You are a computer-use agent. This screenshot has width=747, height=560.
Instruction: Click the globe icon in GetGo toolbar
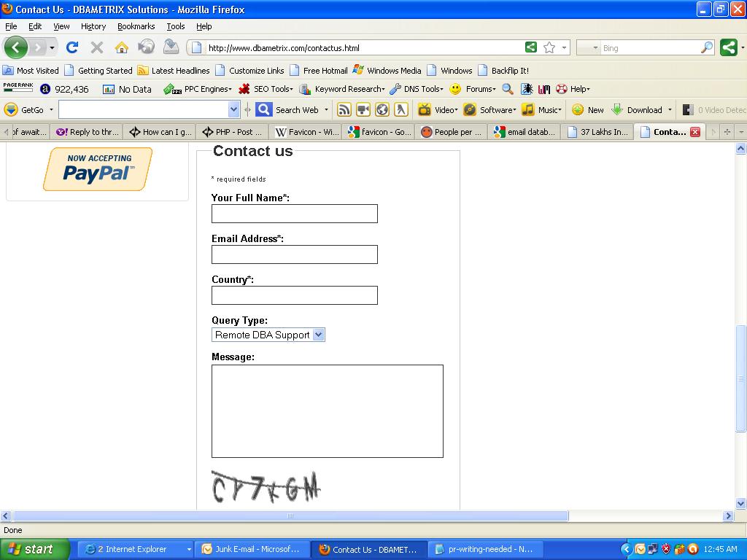tap(382, 110)
